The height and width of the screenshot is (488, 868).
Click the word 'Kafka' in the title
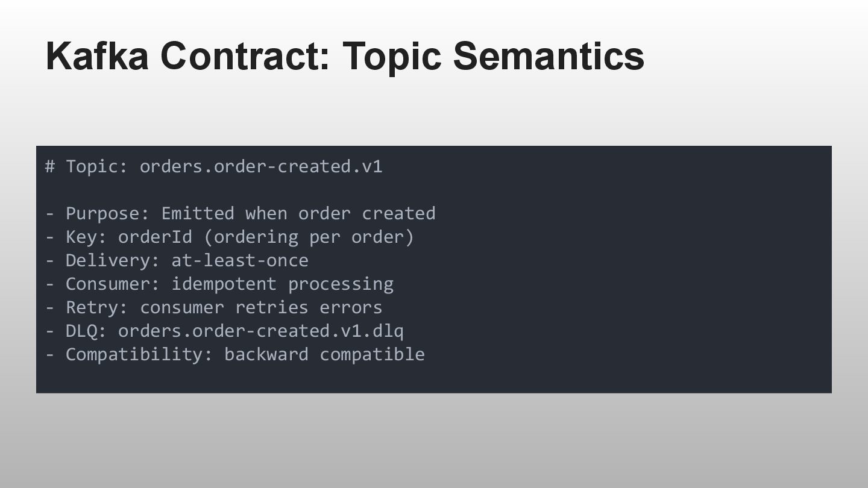(x=97, y=55)
